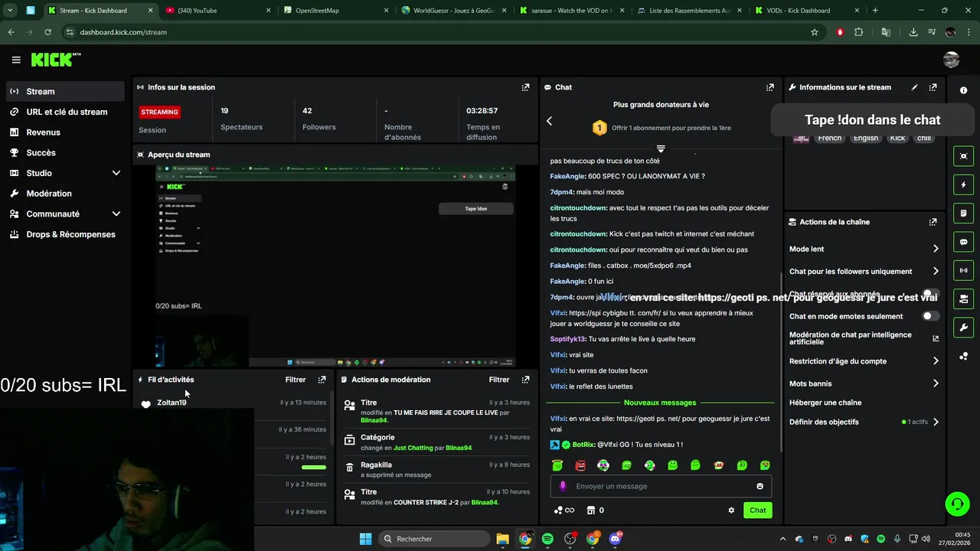Image resolution: width=980 pixels, height=551 pixels.
Task: Pop out the Chat panel
Action: point(769,87)
